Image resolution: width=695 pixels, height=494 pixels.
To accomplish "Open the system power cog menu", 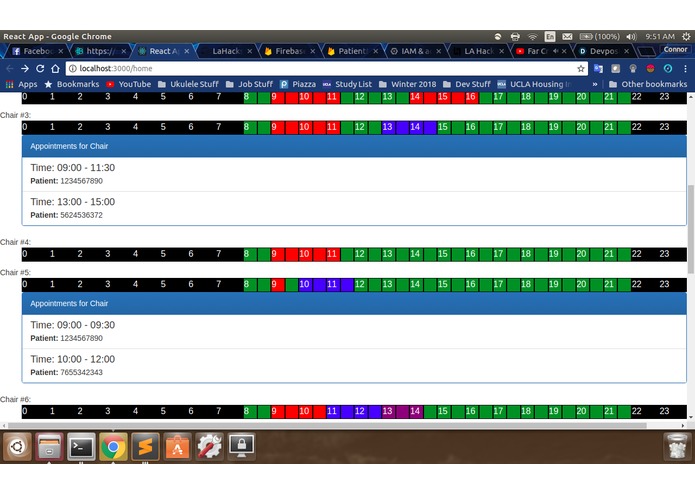I will (x=686, y=37).
